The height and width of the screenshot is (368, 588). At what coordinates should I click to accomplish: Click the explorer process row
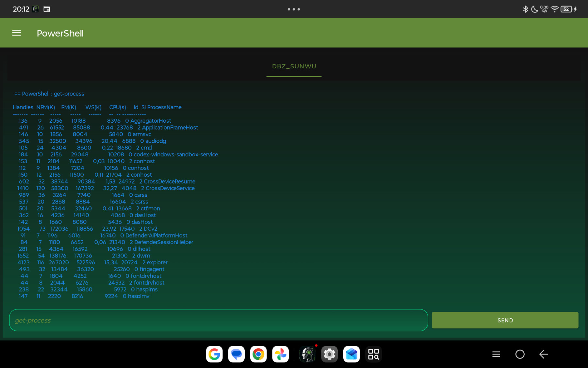[x=92, y=263]
